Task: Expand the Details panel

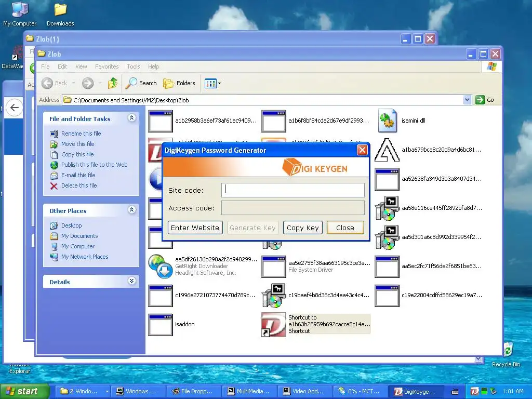Action: pos(131,281)
